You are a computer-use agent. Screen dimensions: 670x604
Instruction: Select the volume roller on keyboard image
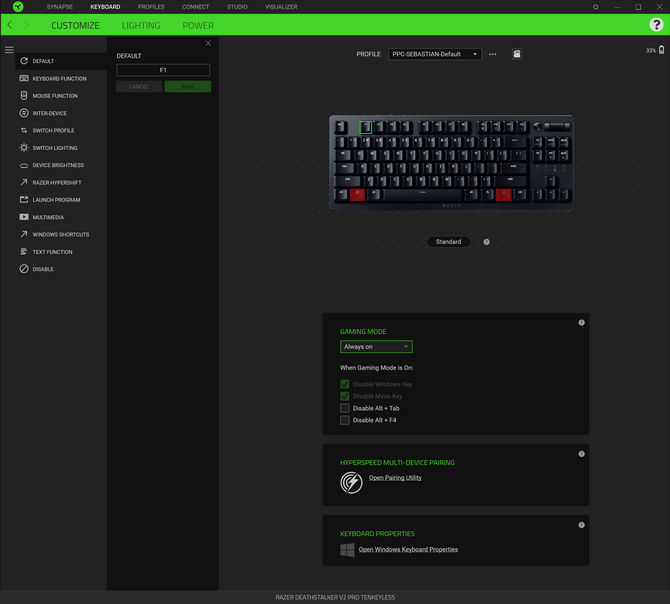click(x=556, y=126)
